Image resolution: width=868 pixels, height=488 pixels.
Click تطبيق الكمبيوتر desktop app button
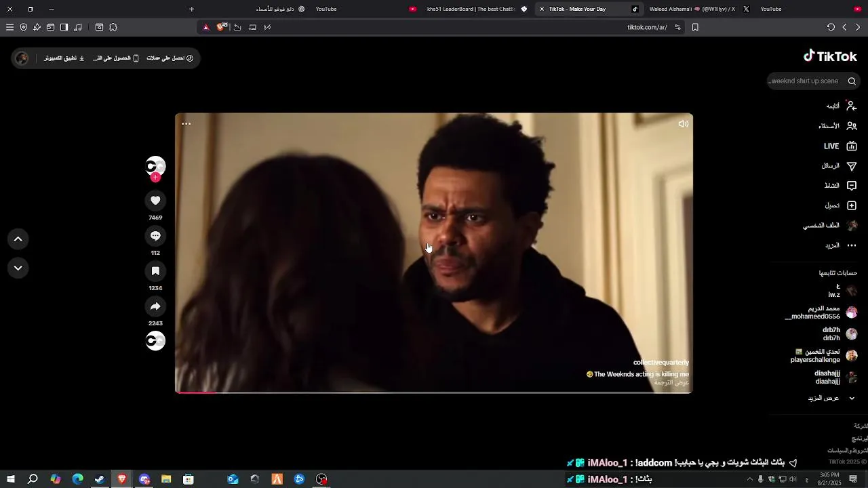point(64,58)
